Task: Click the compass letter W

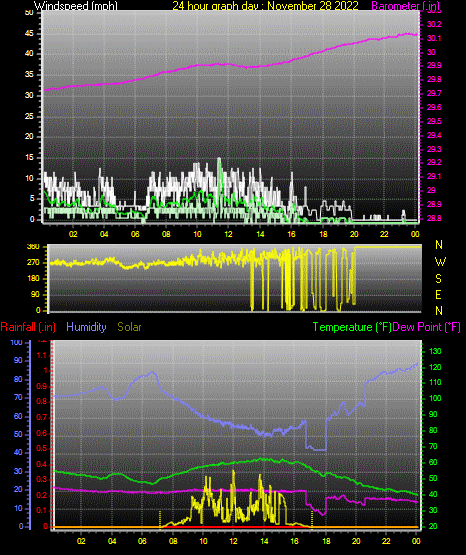Action: click(440, 262)
